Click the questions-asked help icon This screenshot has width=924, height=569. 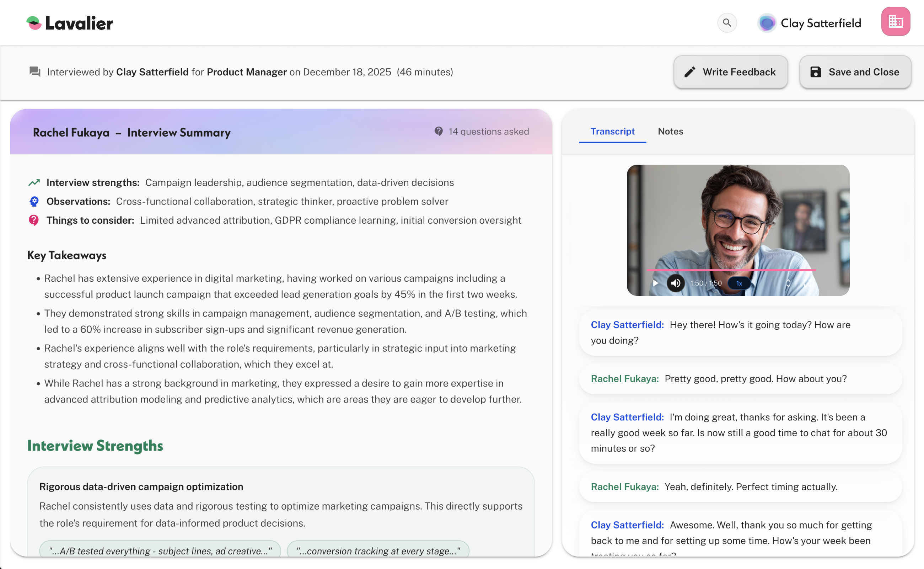click(x=438, y=131)
